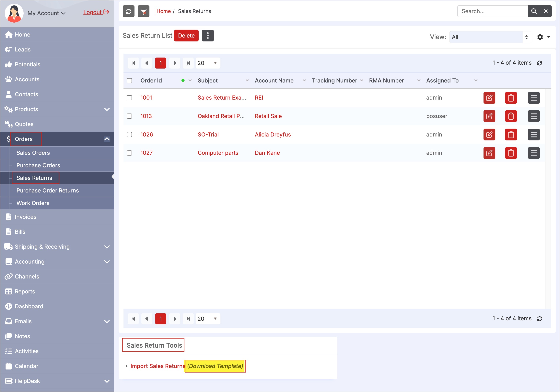This screenshot has width=560, height=392.
Task: Click the Search input field
Action: [x=493, y=11]
